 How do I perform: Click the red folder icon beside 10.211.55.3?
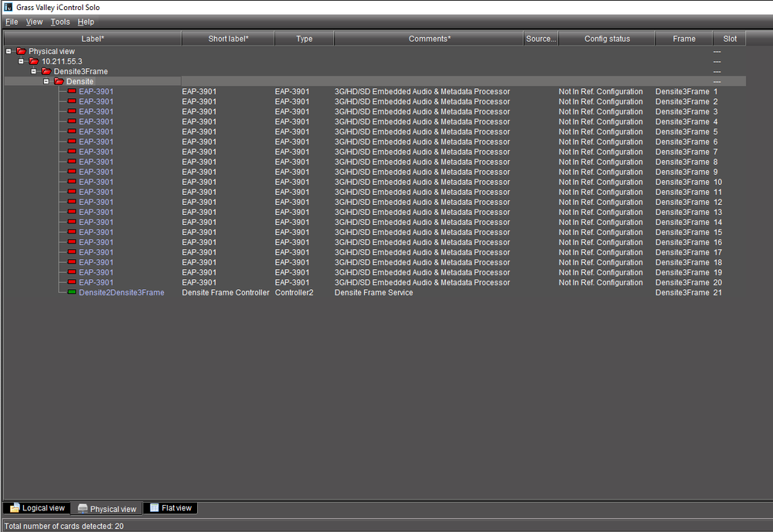[x=33, y=61]
